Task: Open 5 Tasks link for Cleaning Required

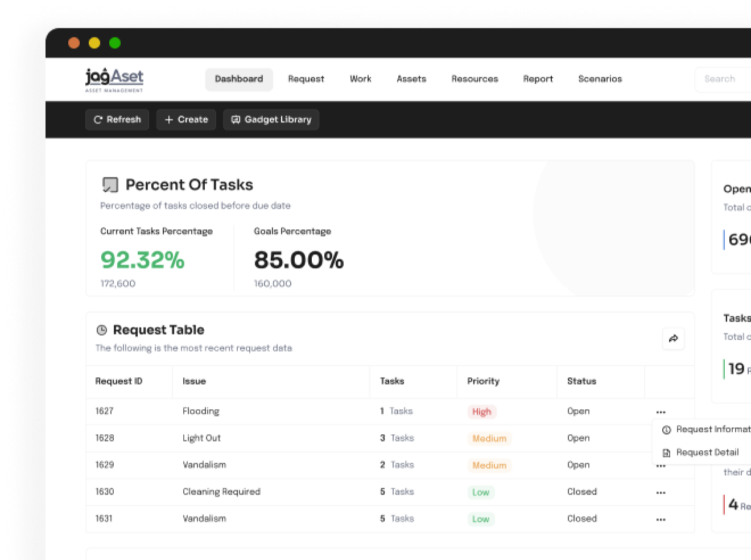Action: (397, 491)
